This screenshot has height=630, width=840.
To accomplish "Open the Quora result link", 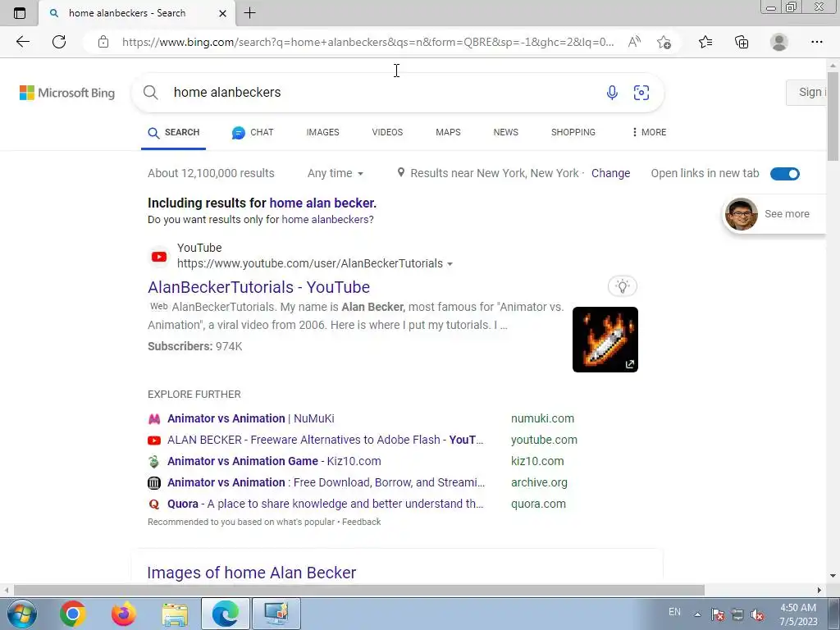I will click(x=325, y=504).
